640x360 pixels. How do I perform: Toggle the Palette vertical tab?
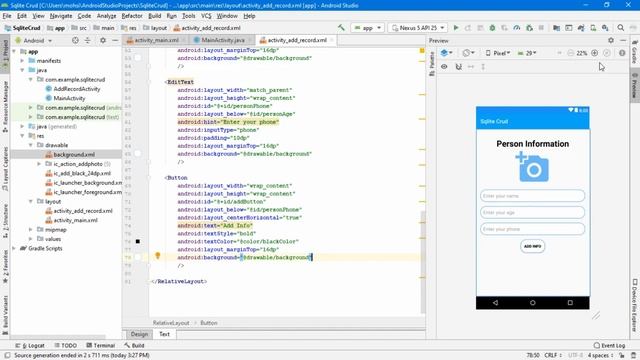[431, 63]
